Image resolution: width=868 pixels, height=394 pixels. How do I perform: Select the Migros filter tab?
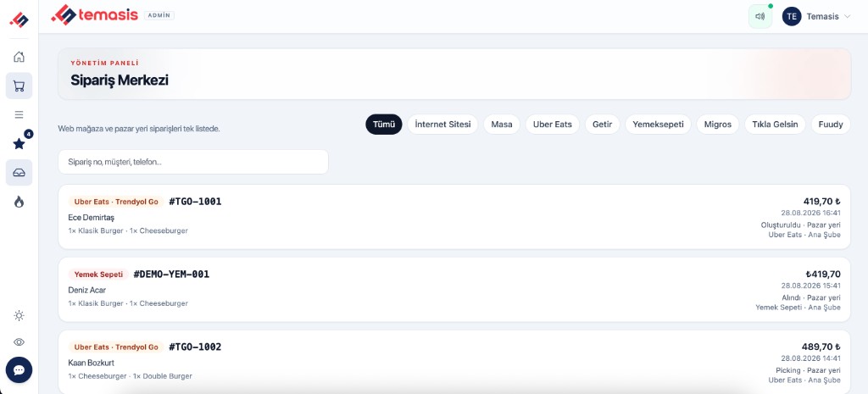click(717, 124)
